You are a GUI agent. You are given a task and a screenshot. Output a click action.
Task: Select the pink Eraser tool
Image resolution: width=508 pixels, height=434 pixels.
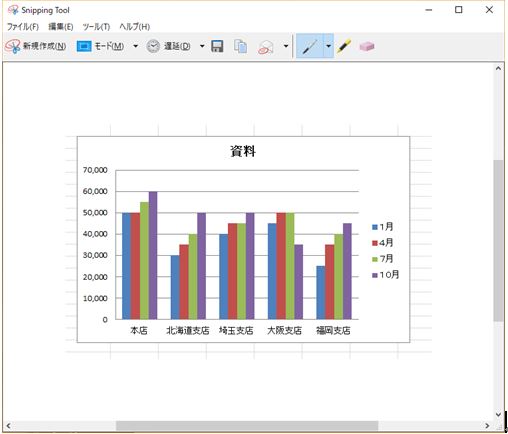(x=367, y=46)
